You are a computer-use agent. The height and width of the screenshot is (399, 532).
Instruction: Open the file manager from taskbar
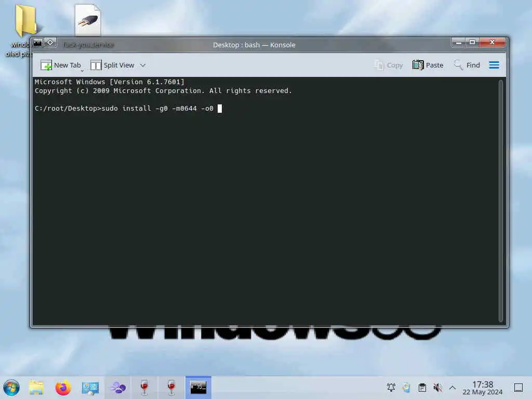[36, 388]
